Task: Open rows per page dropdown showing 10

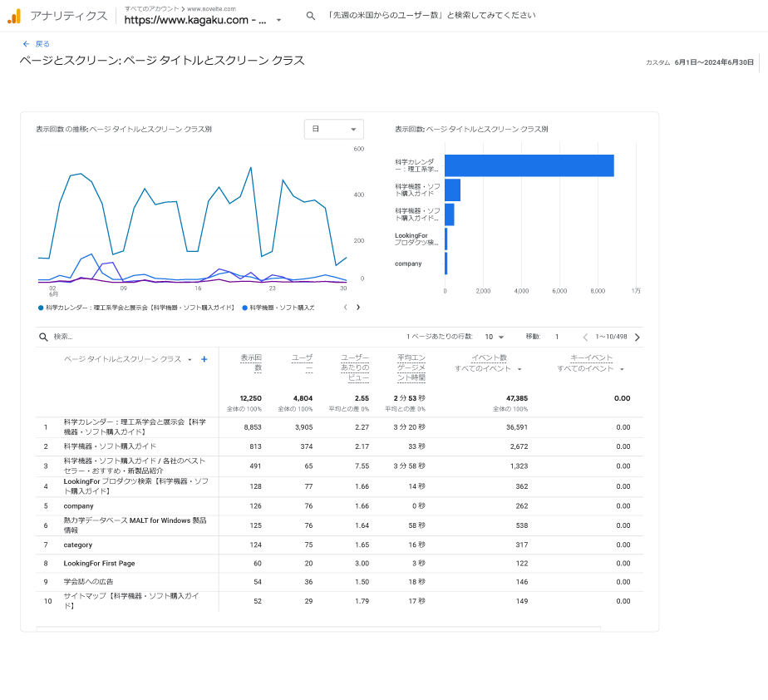Action: click(x=494, y=337)
